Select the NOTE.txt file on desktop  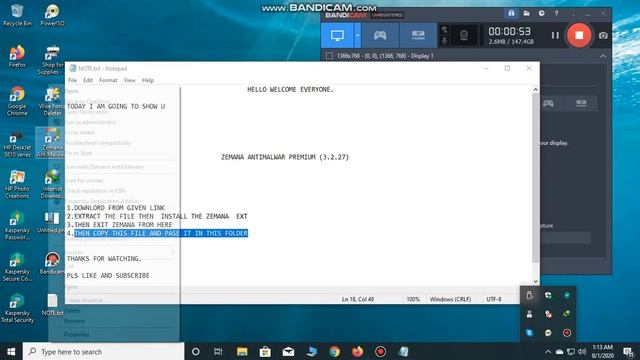52,305
